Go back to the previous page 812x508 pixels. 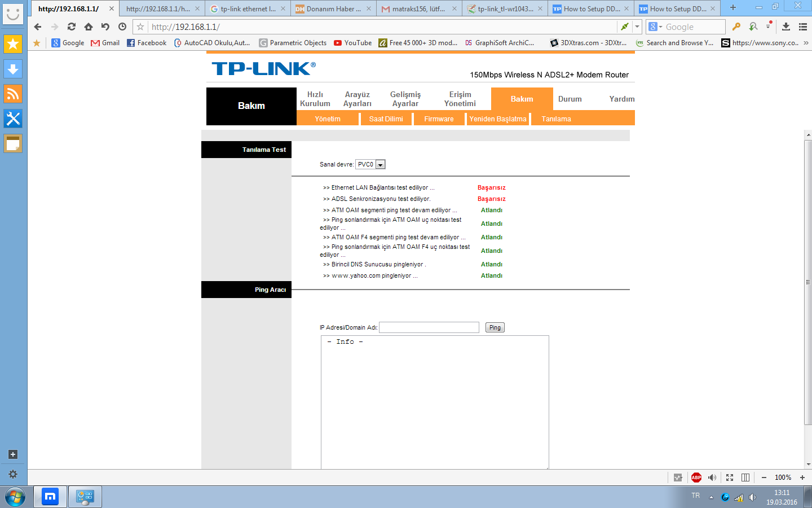click(x=38, y=27)
